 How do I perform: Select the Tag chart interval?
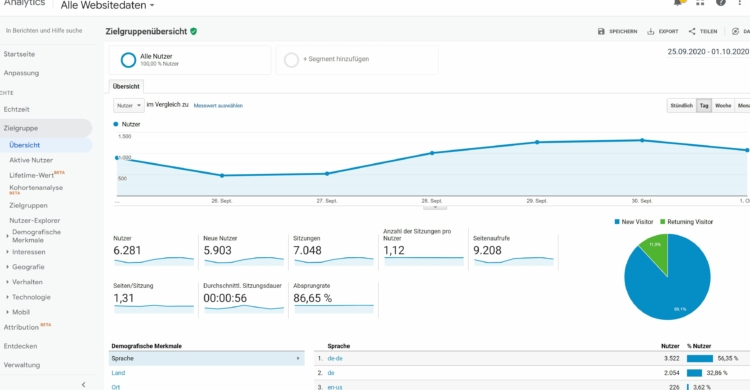tap(704, 105)
